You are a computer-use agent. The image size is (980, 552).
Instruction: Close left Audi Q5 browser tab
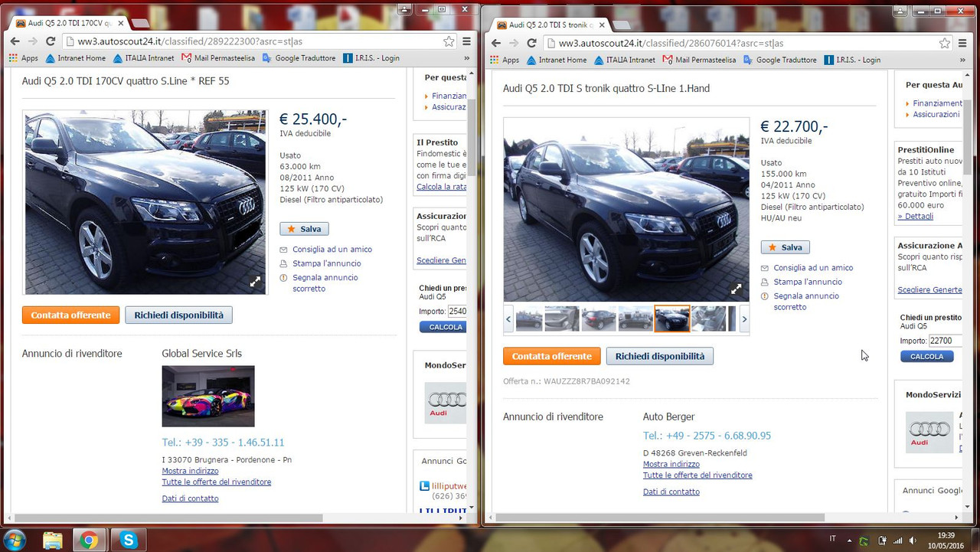[120, 24]
